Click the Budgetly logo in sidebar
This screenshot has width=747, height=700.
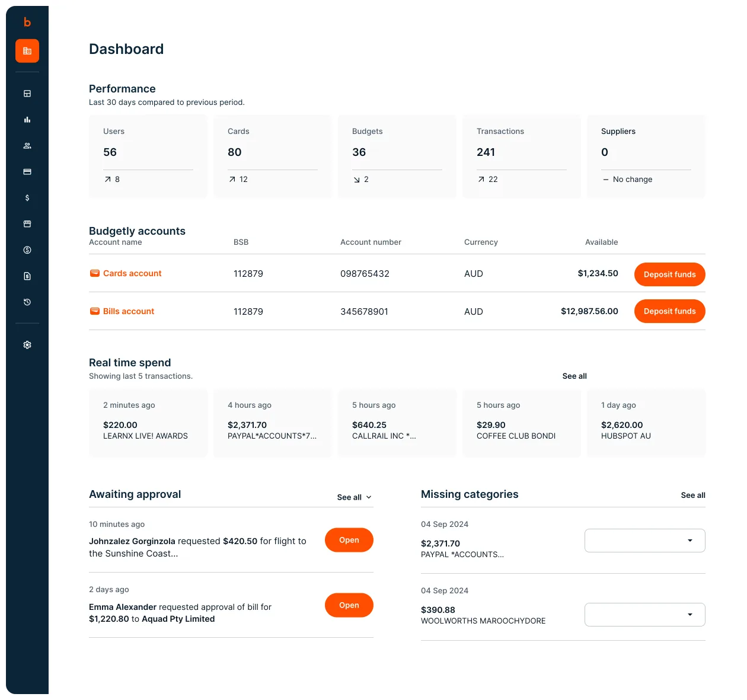click(27, 22)
